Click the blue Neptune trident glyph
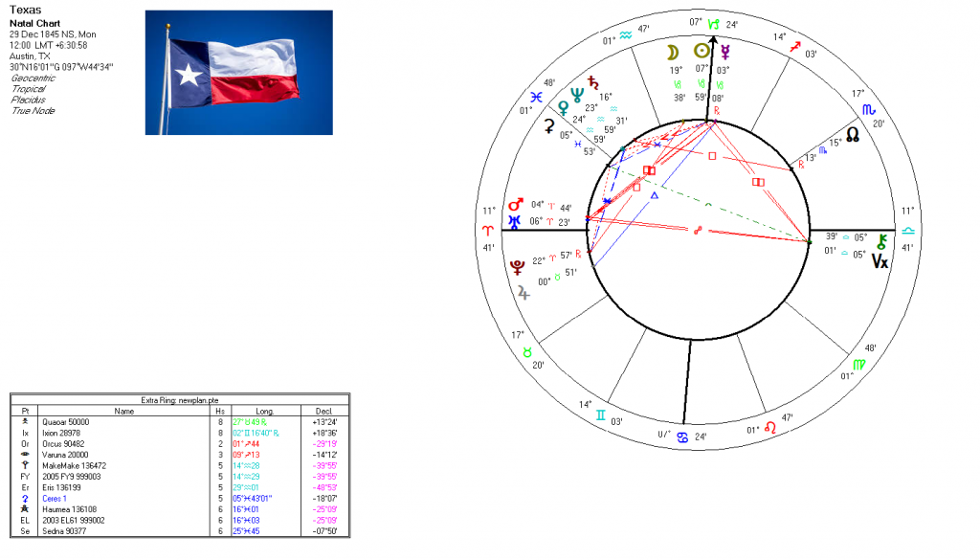Viewport: 980px width, 560px height. 577,93
